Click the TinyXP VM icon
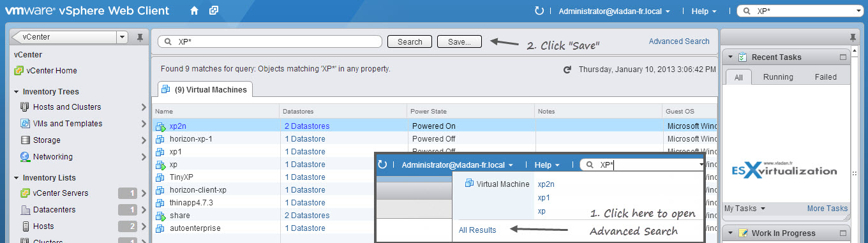Screen dimensions: 868x243 coord(160,177)
